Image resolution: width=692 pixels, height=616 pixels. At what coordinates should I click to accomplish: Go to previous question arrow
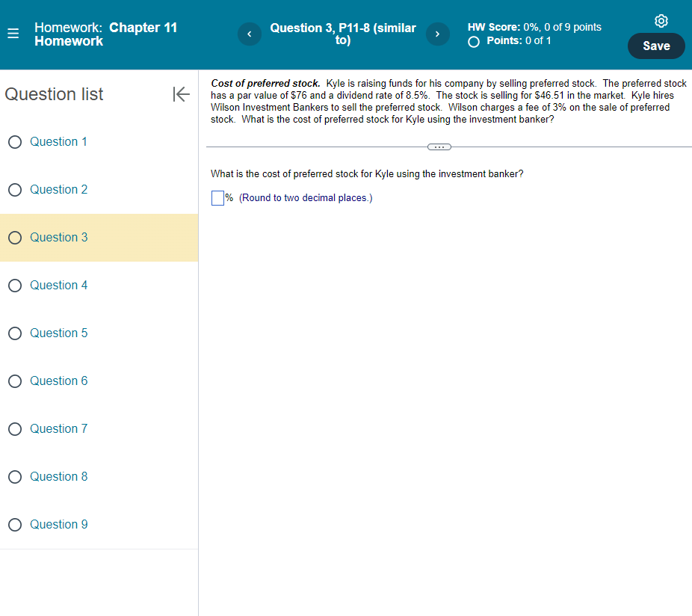pos(250,34)
